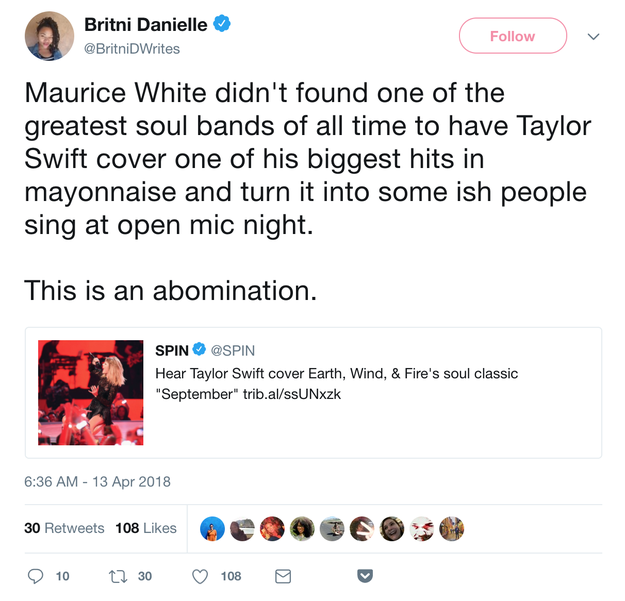Send tweet via direct message envelope icon
The image size is (625, 601).
(x=283, y=576)
